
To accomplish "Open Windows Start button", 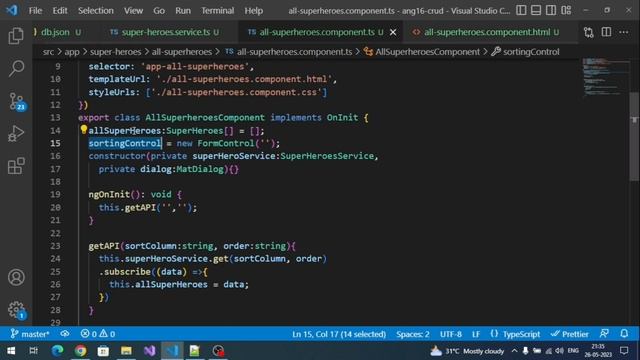I will (x=11, y=351).
